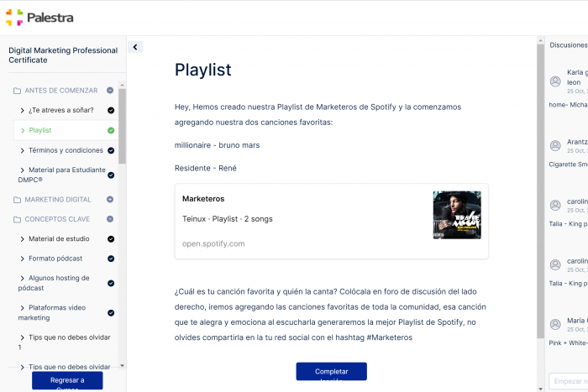Toggle completion check for ¿Te atreves a soñar?
The width and height of the screenshot is (588, 392).
click(111, 110)
